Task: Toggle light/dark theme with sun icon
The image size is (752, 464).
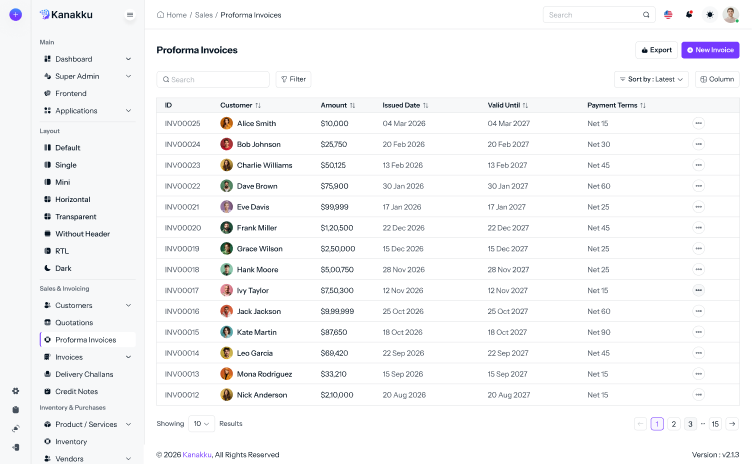Action: coord(710,15)
